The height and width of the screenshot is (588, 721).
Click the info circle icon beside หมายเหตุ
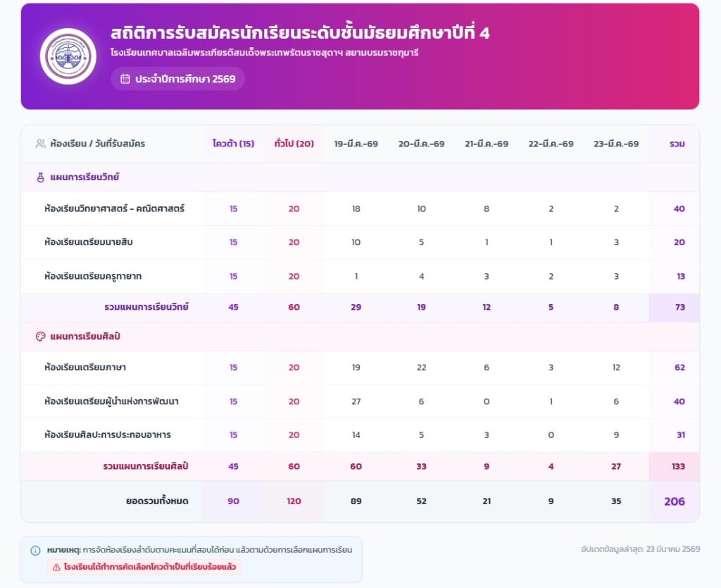(x=35, y=550)
